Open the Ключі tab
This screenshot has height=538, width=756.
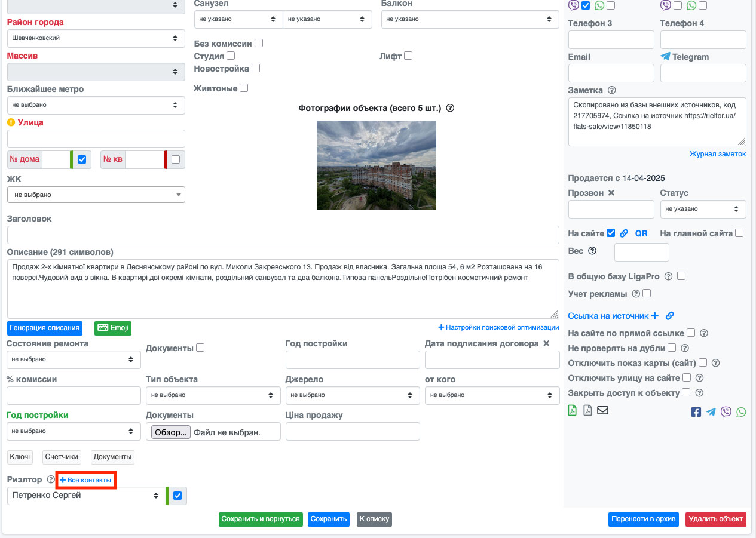(20, 457)
